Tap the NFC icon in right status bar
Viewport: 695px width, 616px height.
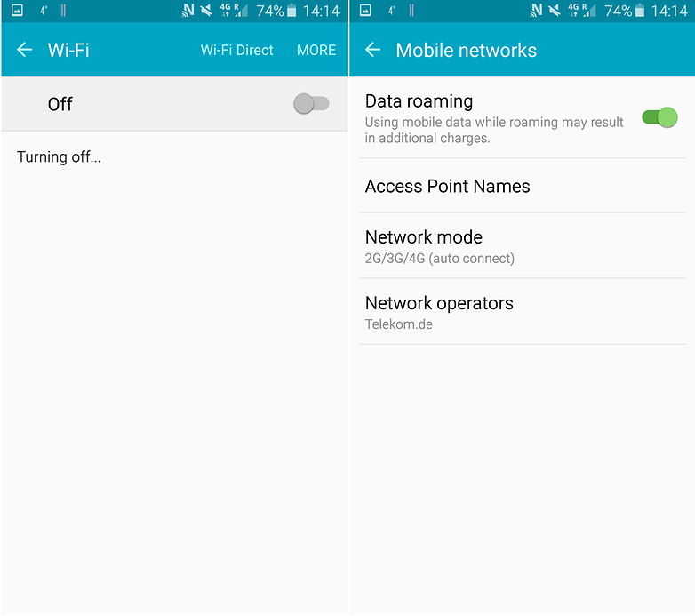click(x=536, y=10)
